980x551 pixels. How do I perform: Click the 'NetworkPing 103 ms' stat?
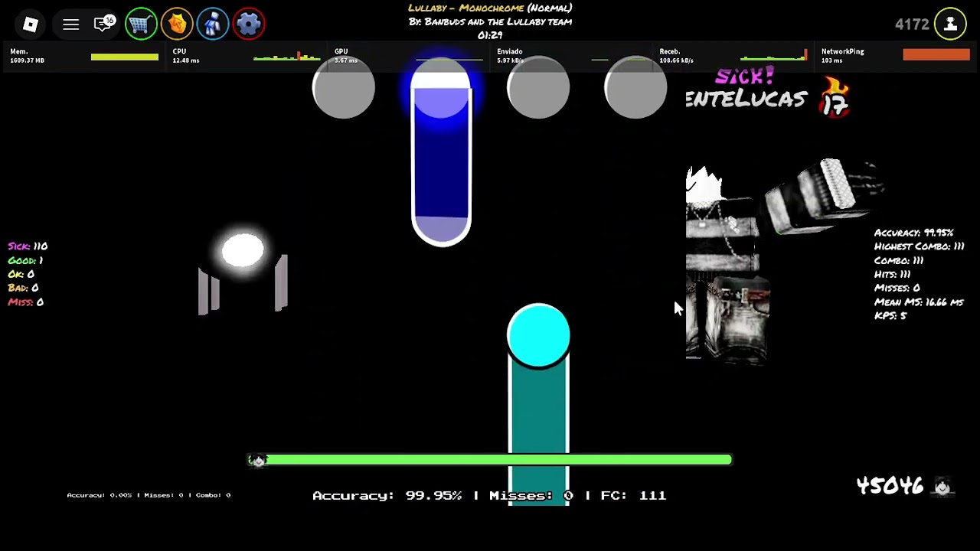point(843,56)
